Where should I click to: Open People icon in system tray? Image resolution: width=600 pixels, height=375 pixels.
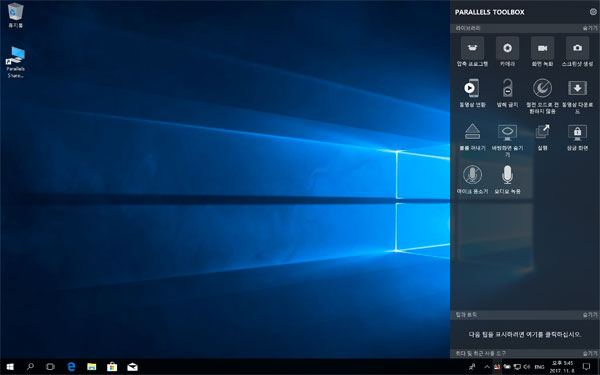[472, 367]
